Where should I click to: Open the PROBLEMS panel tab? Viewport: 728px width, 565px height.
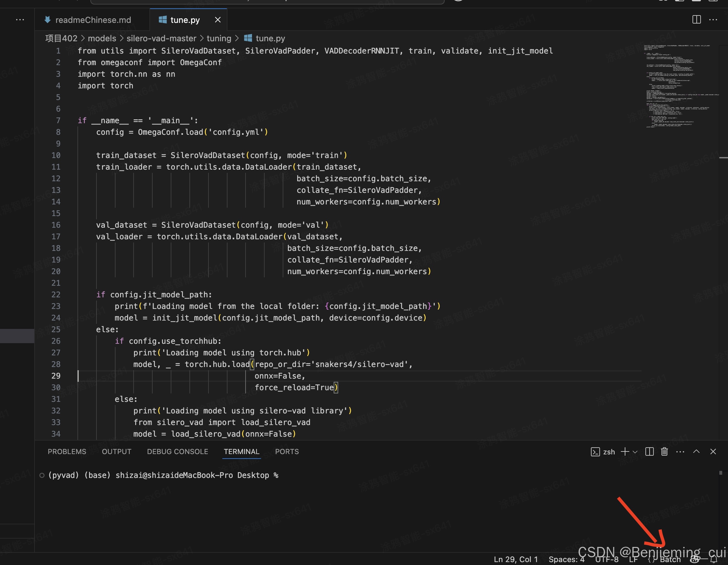point(67,451)
